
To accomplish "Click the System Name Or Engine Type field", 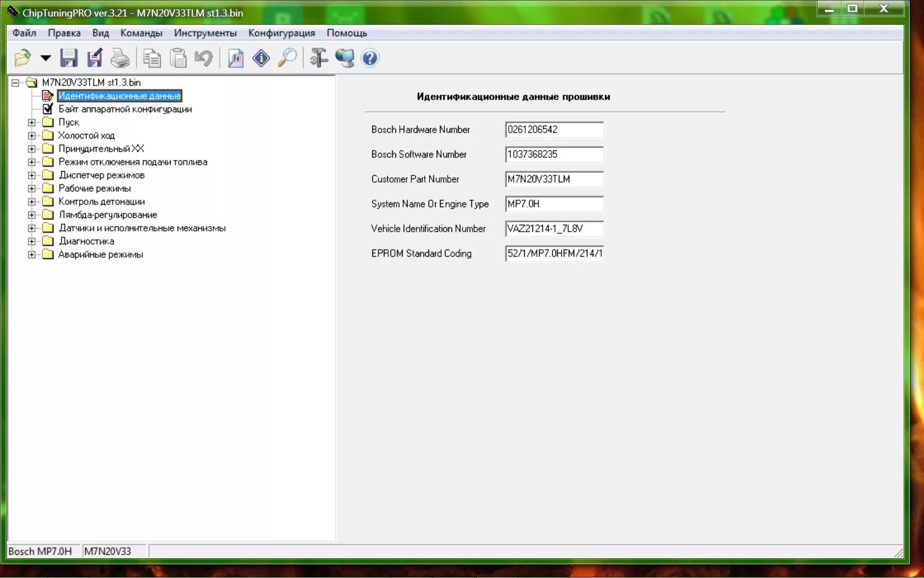I will pos(554,204).
